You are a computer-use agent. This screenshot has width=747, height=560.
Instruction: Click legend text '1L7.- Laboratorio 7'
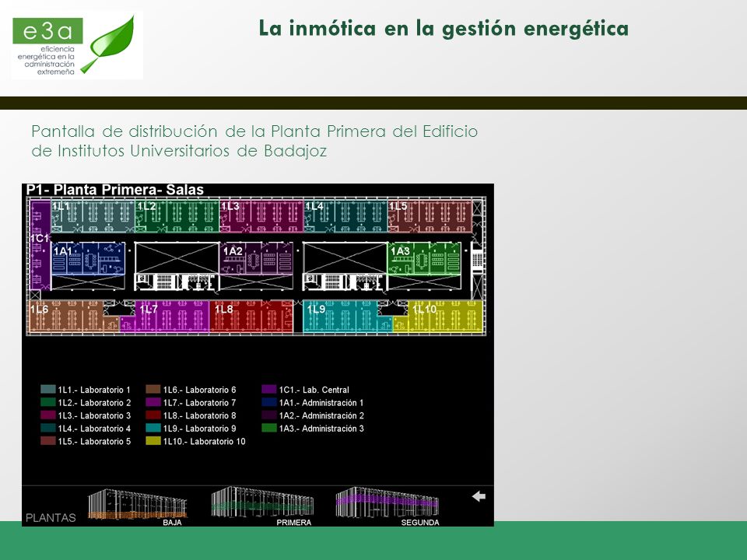pyautogui.click(x=200, y=403)
